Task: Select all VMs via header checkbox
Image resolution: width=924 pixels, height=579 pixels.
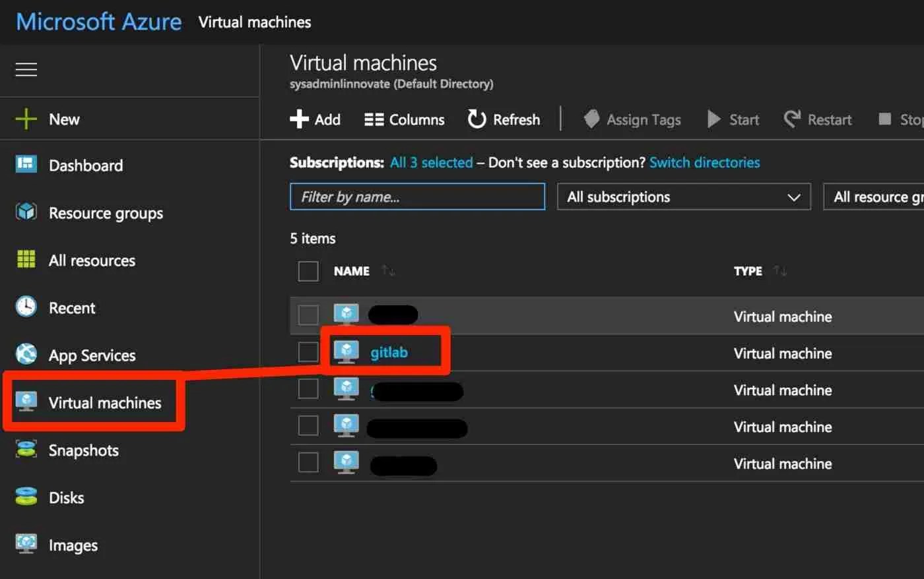Action: click(x=308, y=270)
